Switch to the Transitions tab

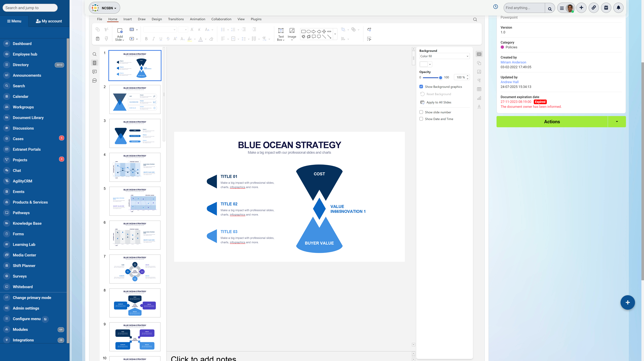[176, 19]
